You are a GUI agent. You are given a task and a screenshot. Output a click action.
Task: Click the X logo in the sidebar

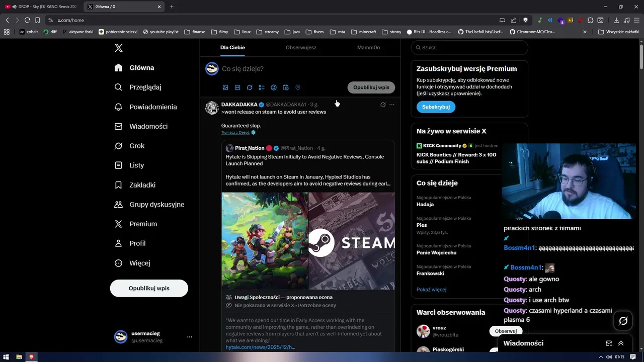(x=119, y=48)
